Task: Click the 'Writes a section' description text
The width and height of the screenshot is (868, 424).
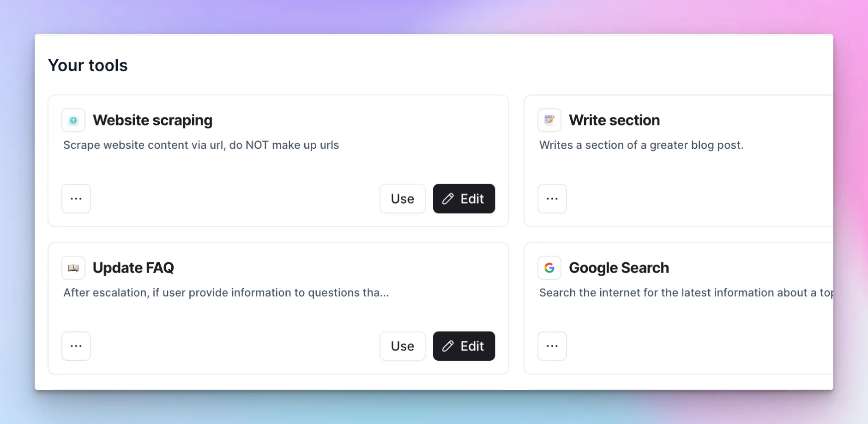Action: click(641, 145)
